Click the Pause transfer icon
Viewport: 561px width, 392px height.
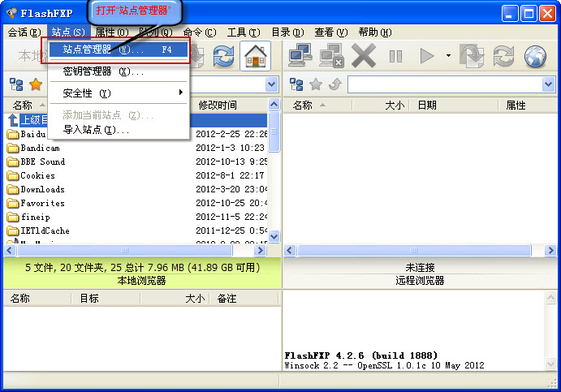[x=395, y=55]
